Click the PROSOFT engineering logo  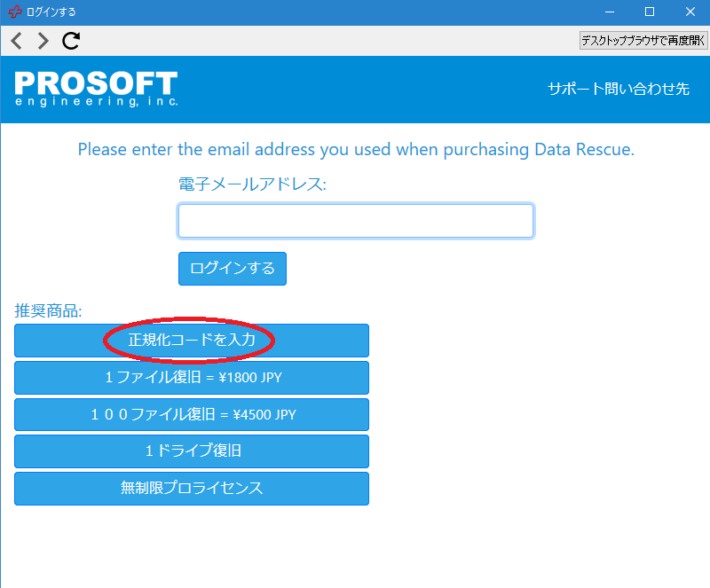[x=96, y=89]
